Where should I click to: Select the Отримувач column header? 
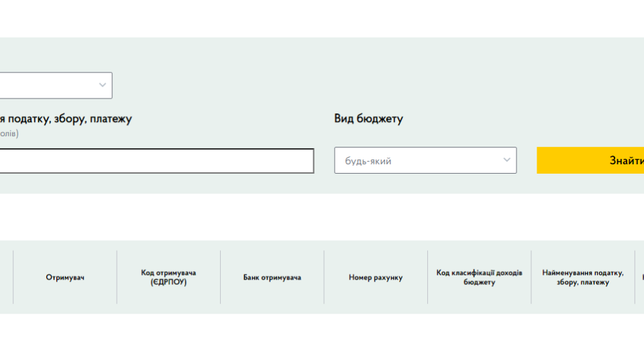click(x=65, y=278)
